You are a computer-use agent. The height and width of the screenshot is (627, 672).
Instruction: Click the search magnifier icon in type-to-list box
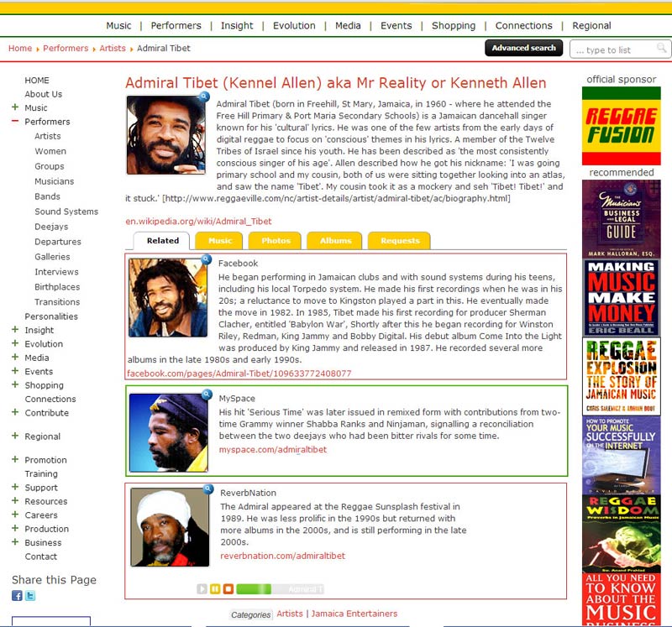662,48
